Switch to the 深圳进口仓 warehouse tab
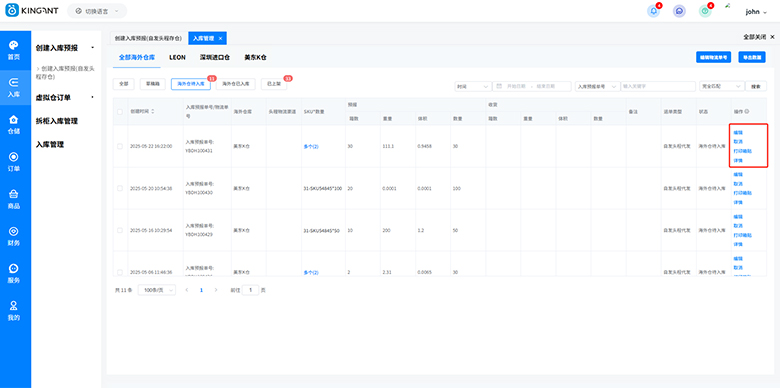The width and height of the screenshot is (780, 388). (x=215, y=57)
